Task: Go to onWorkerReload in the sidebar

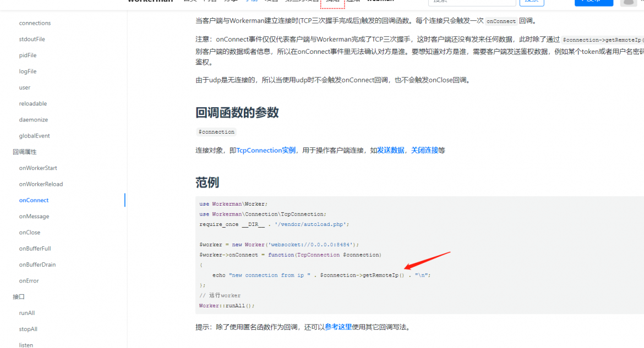Action: click(41, 184)
